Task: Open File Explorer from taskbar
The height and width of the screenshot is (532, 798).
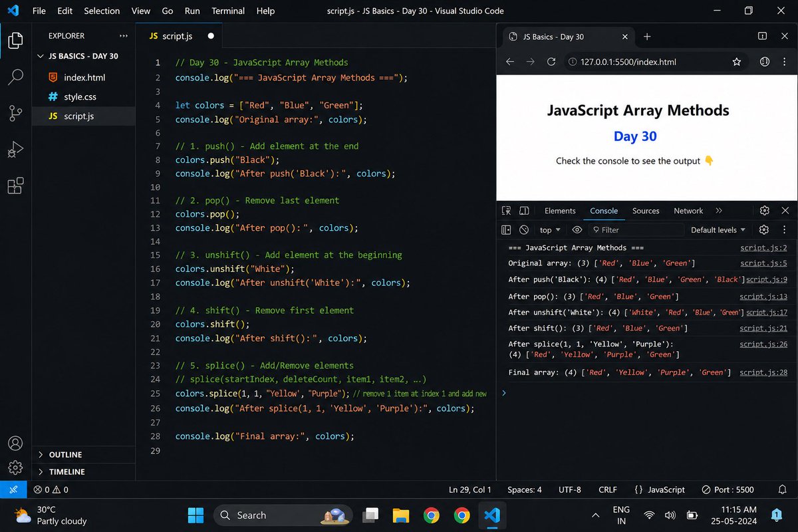Action: tap(400, 515)
